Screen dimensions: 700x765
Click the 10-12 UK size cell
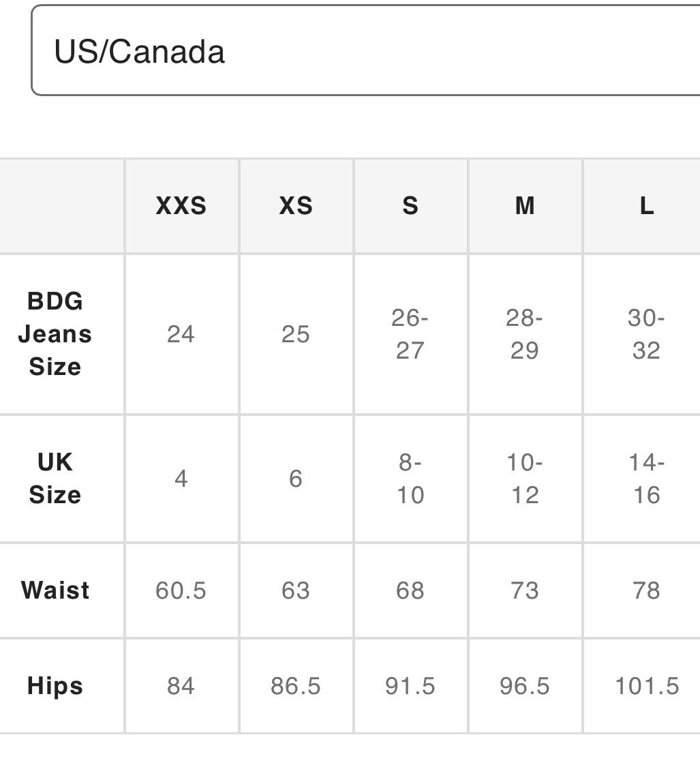(525, 479)
